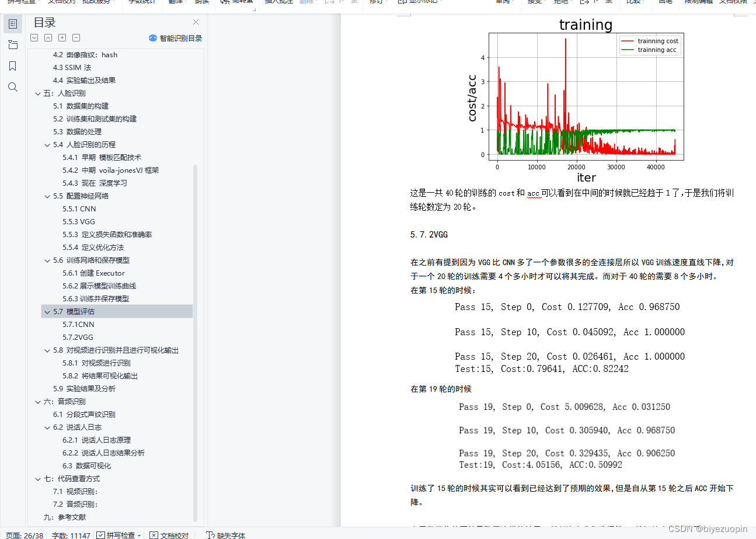Select outline entry 4.4 实验输出及结果

(x=85, y=81)
